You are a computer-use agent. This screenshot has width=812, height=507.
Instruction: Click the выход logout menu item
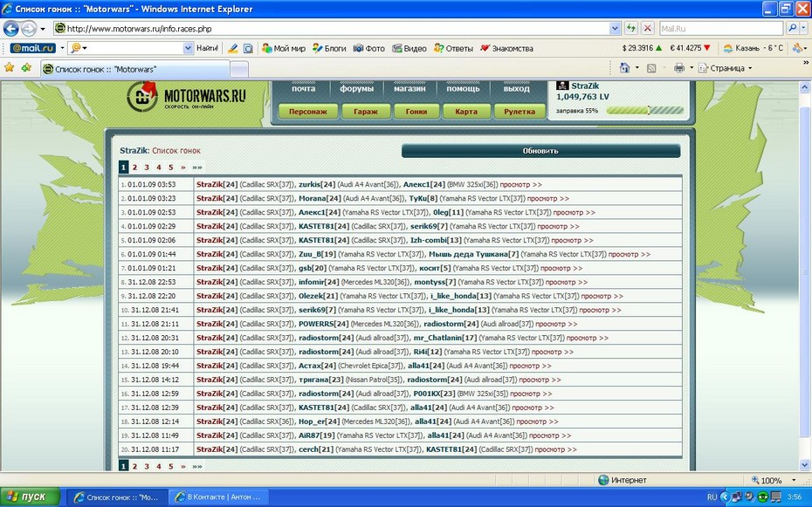click(516, 88)
